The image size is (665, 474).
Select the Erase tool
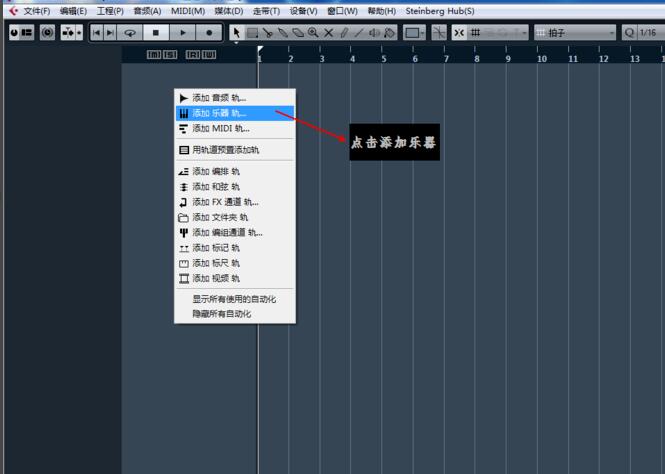[298, 33]
